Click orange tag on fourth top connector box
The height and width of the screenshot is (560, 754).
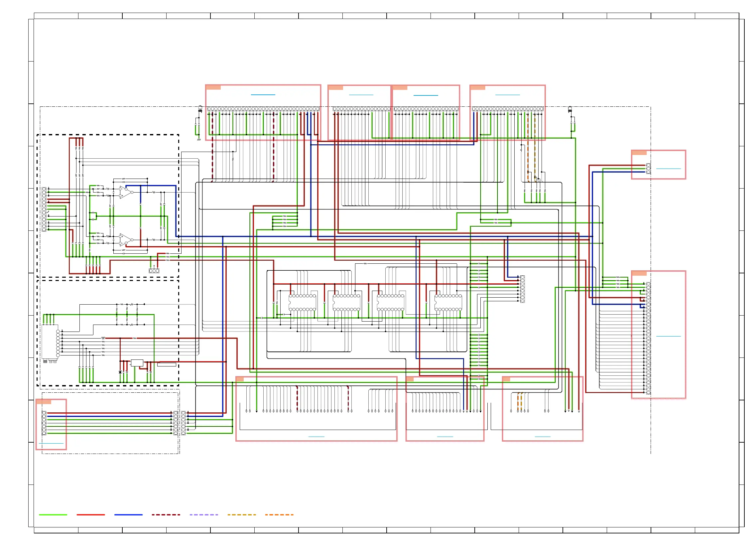pos(477,87)
